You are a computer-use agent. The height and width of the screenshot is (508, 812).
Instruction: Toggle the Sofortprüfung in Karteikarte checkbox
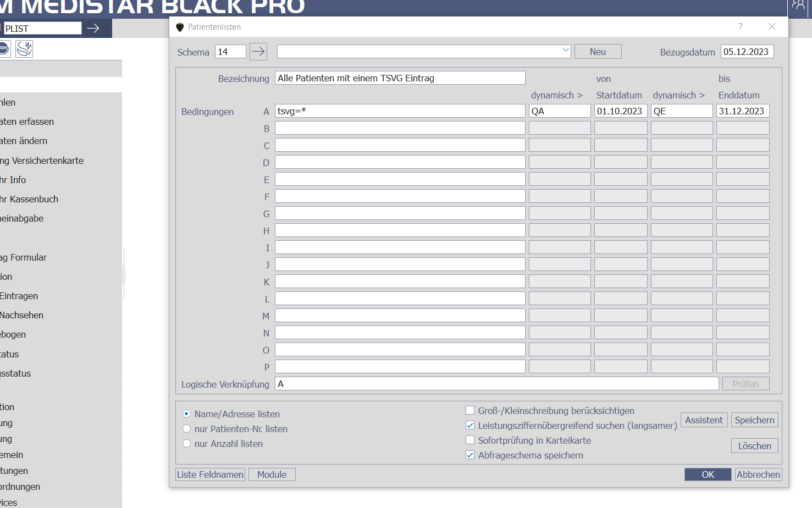tap(470, 440)
